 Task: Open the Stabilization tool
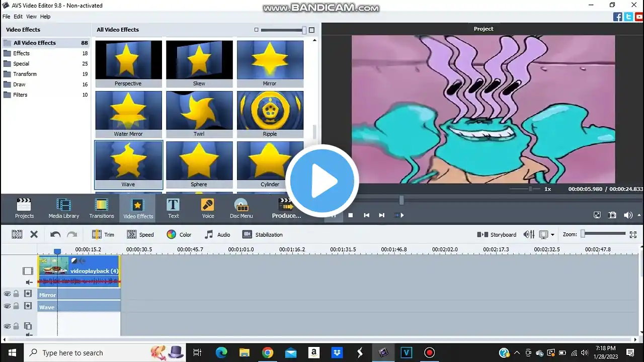(262, 234)
